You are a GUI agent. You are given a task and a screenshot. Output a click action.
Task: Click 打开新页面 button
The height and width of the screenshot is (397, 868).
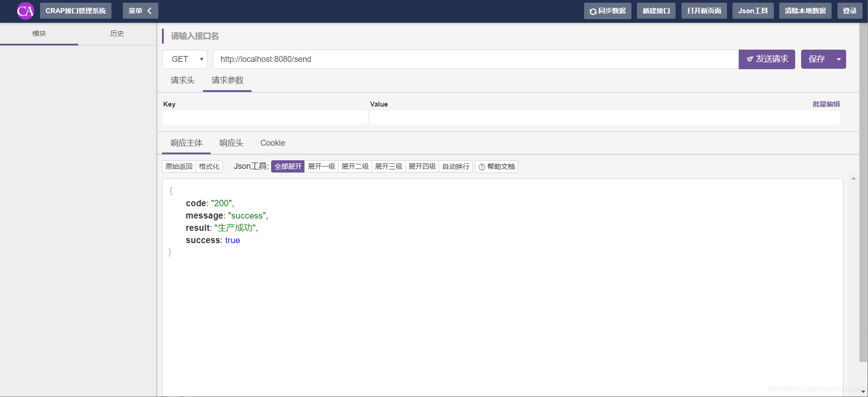tap(704, 11)
